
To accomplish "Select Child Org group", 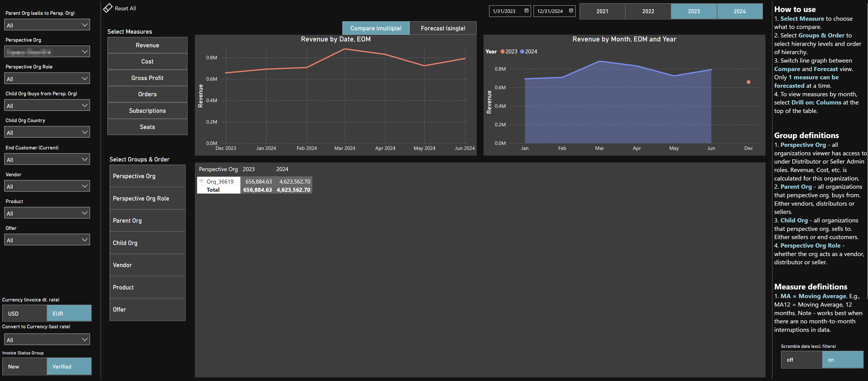I will pyautogui.click(x=147, y=243).
